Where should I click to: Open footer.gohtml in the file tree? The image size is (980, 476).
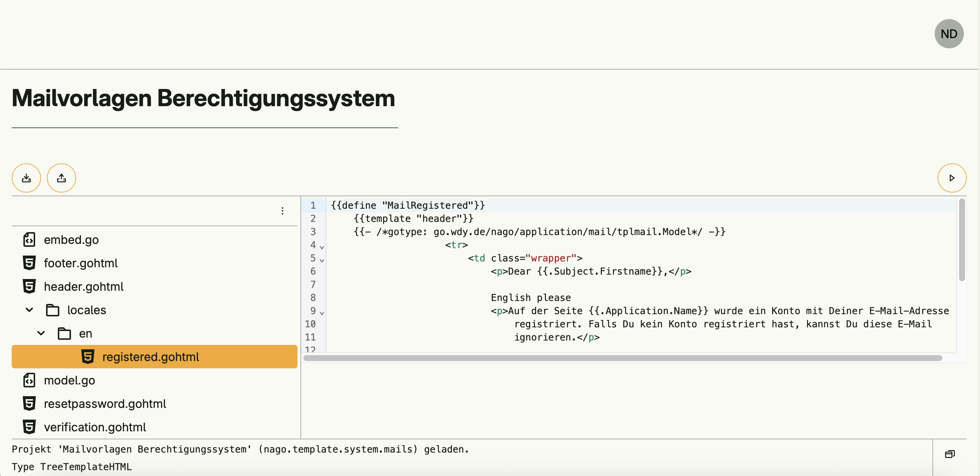(80, 263)
